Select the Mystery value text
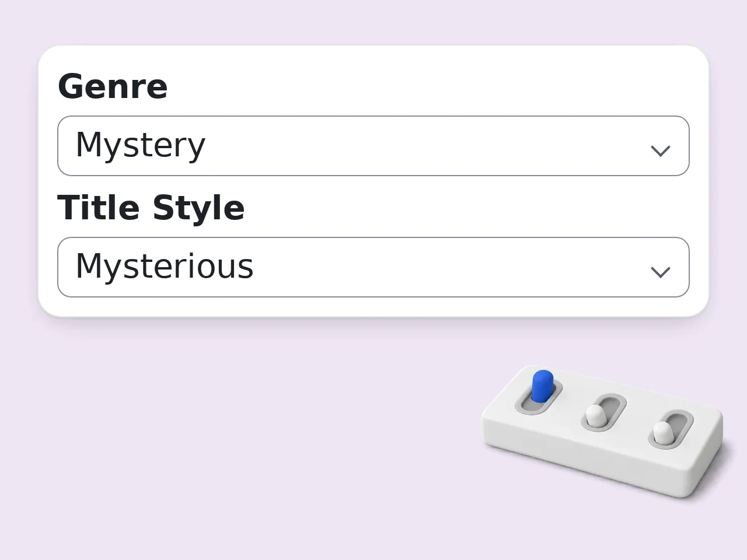The image size is (747, 560). pyautogui.click(x=141, y=145)
